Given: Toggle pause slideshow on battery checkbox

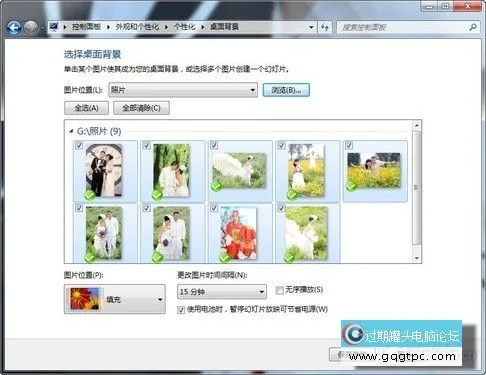Looking at the screenshot, I should click(x=181, y=310).
